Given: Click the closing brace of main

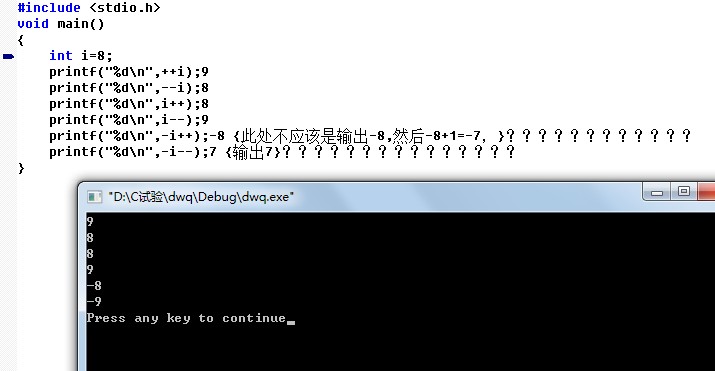Looking at the screenshot, I should pyautogui.click(x=21, y=168).
